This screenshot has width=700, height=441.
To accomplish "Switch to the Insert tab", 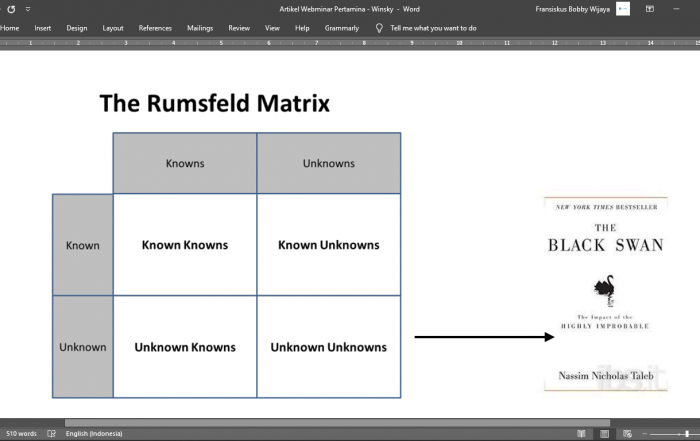I will point(43,28).
